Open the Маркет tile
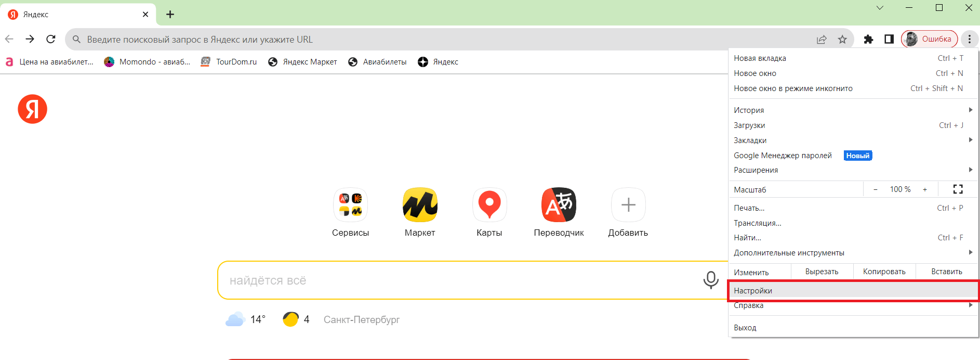Viewport: 980px width, 360px height. (420, 212)
